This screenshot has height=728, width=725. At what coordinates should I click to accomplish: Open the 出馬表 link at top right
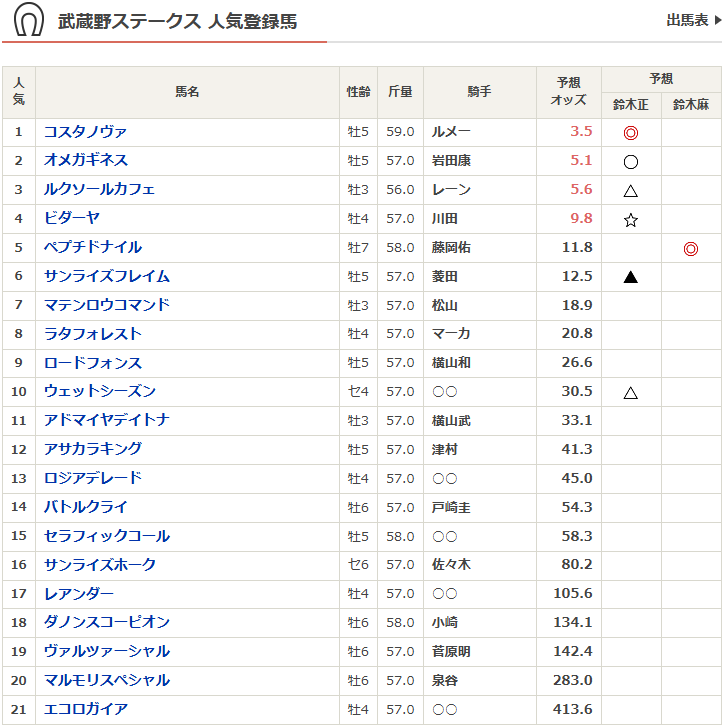tap(692, 20)
